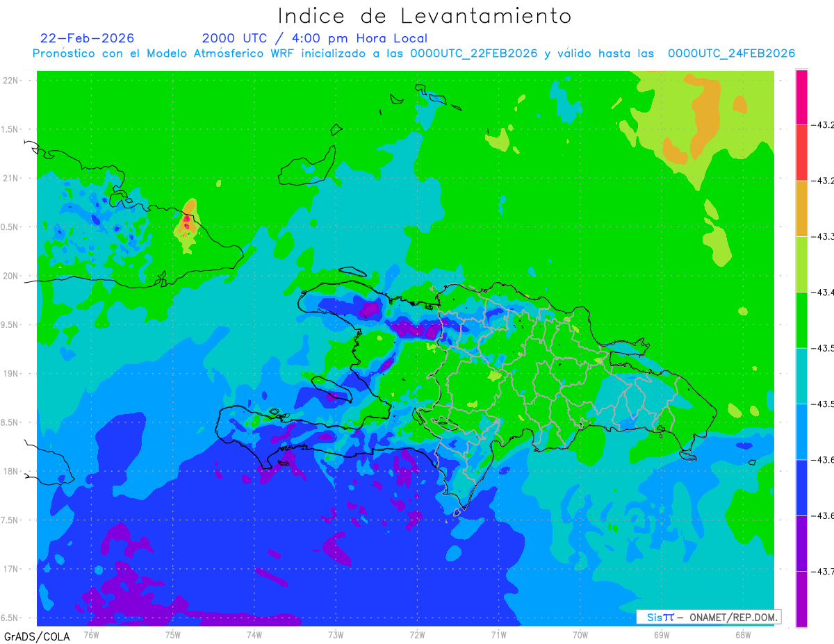This screenshot has height=644, width=834.
Task: Click the '75W' longitude label
Action: tap(172, 634)
